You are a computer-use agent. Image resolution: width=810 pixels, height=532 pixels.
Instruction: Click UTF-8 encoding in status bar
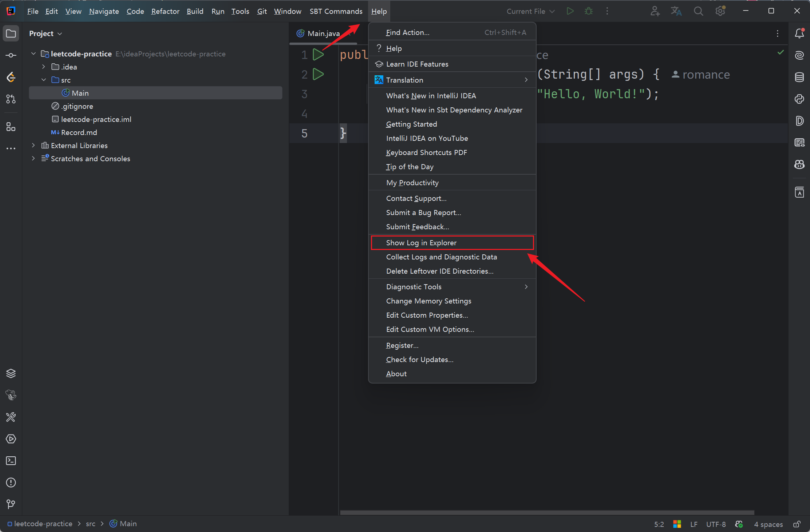716,524
